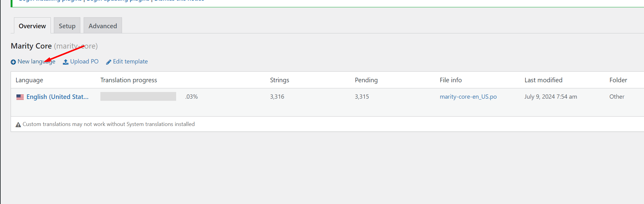Sort by the Folder column header
The width and height of the screenshot is (644, 204).
pyautogui.click(x=618, y=80)
